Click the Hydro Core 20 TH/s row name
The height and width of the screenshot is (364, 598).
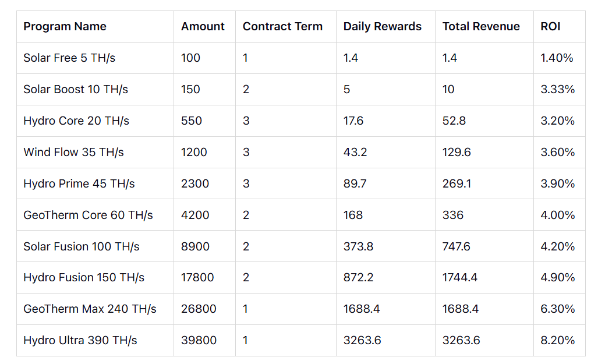76,121
